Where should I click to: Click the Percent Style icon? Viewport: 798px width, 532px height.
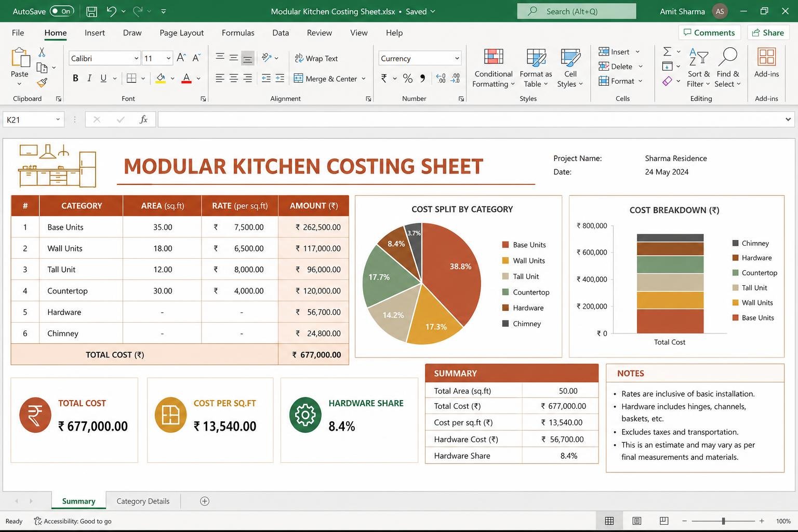pos(408,78)
